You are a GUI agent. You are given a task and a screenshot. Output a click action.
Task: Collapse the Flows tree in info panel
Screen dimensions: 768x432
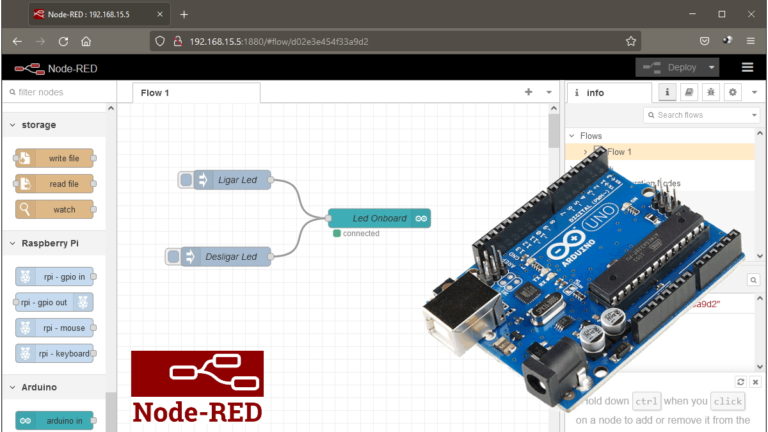click(x=572, y=136)
